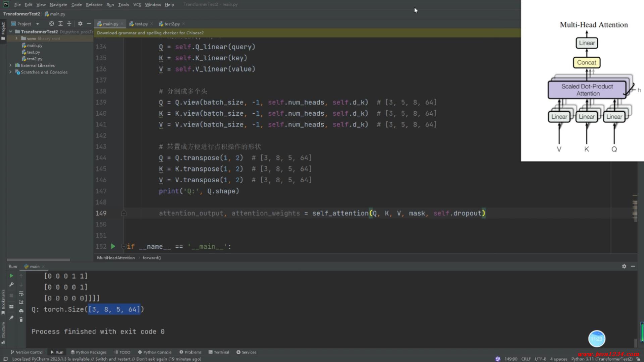Screen dimensions: 644x362
Task: Click the locate target icon in Project panel
Action: 51,24
